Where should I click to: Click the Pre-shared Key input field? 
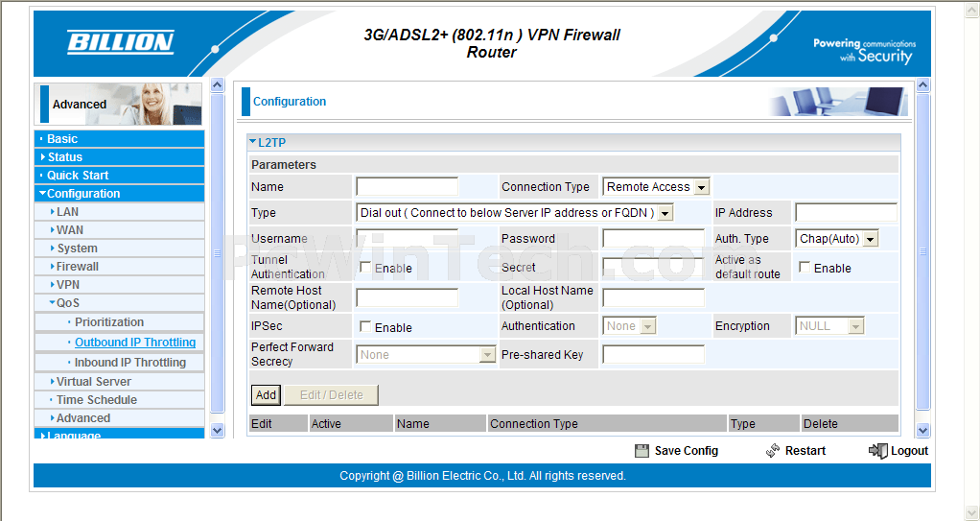(x=653, y=355)
